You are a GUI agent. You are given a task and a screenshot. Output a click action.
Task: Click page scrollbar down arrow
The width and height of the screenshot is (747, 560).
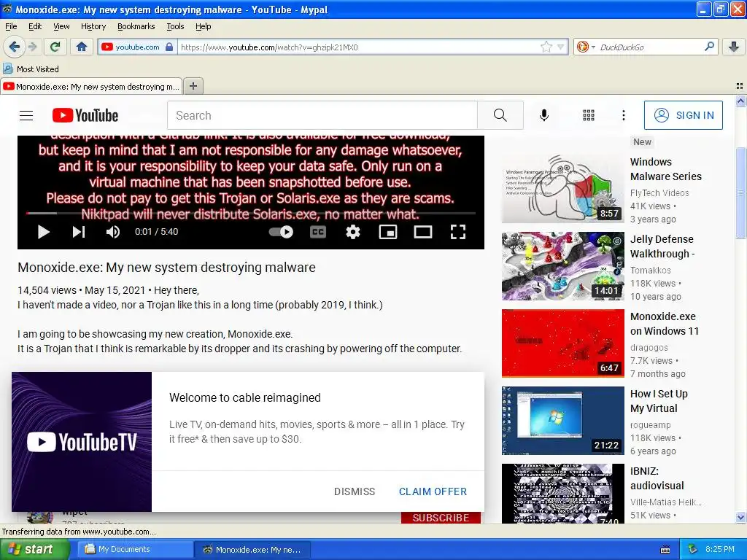[740, 518]
